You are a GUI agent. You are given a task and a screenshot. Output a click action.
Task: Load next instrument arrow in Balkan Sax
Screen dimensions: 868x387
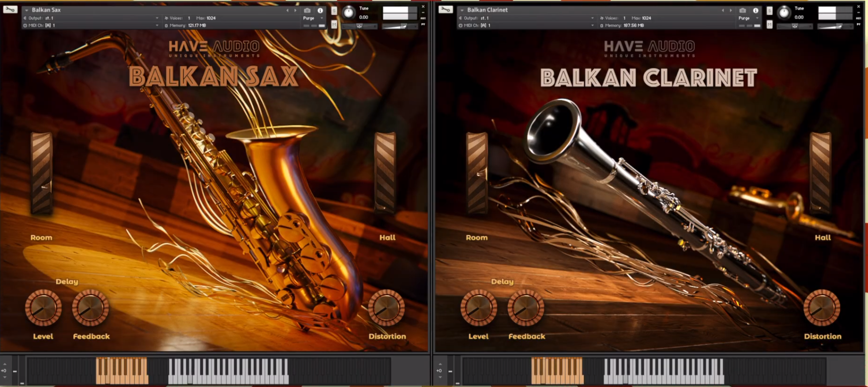[295, 10]
